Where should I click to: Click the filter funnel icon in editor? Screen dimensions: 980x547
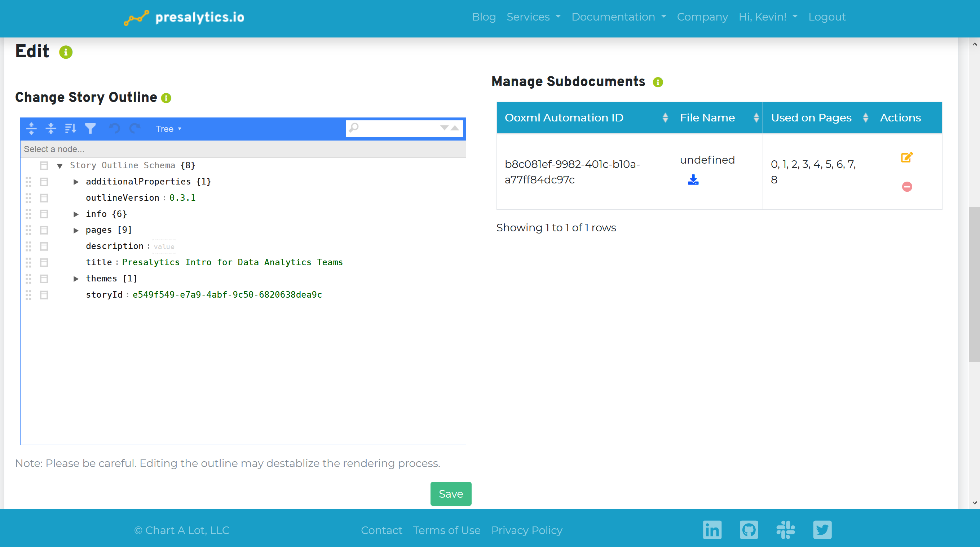(x=90, y=129)
